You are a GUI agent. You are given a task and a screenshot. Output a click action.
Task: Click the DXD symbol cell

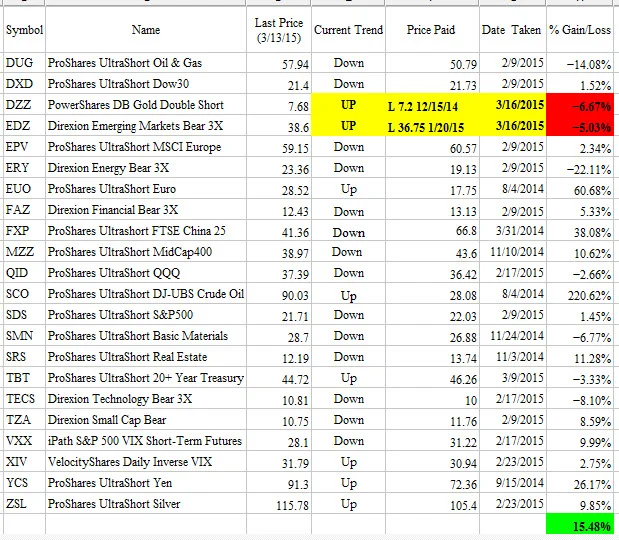tap(24, 84)
